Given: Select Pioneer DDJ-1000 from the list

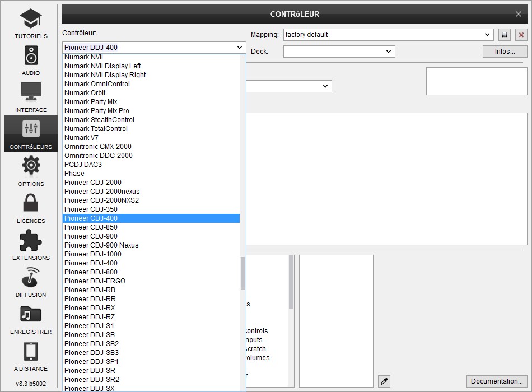Looking at the screenshot, I should [151, 254].
